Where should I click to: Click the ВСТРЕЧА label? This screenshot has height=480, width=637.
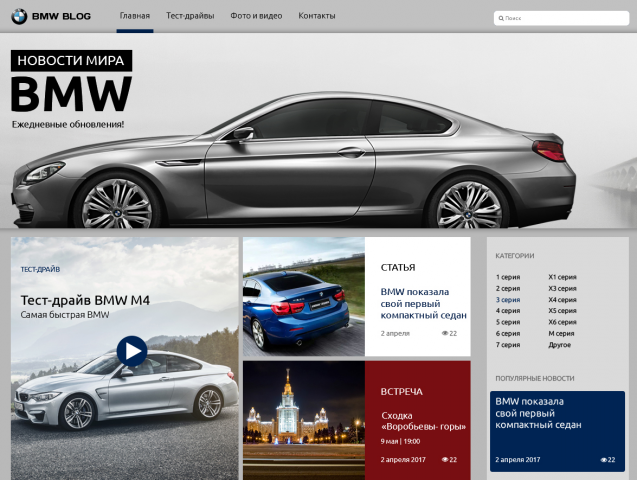pyautogui.click(x=401, y=391)
